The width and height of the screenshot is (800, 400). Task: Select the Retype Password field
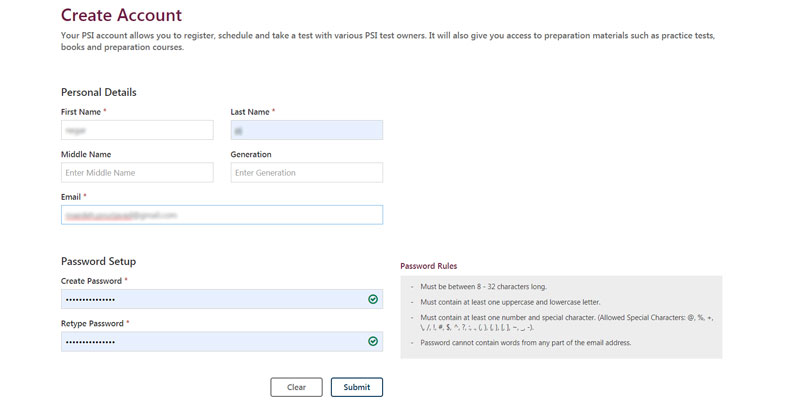pyautogui.click(x=222, y=341)
